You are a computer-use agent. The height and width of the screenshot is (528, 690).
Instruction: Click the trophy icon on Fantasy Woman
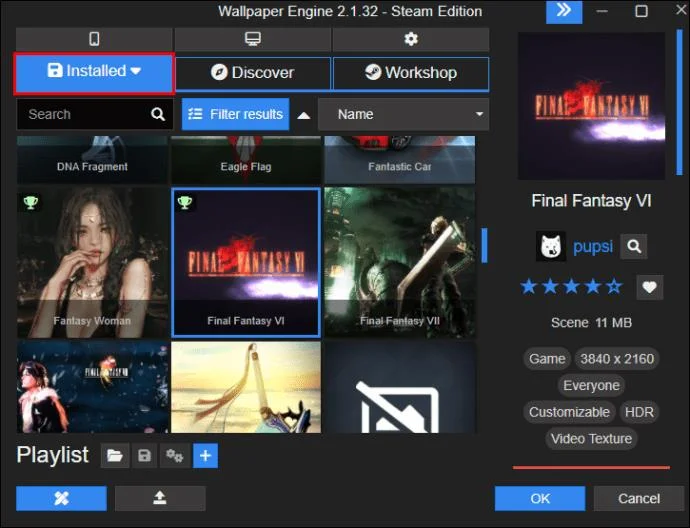point(30,202)
